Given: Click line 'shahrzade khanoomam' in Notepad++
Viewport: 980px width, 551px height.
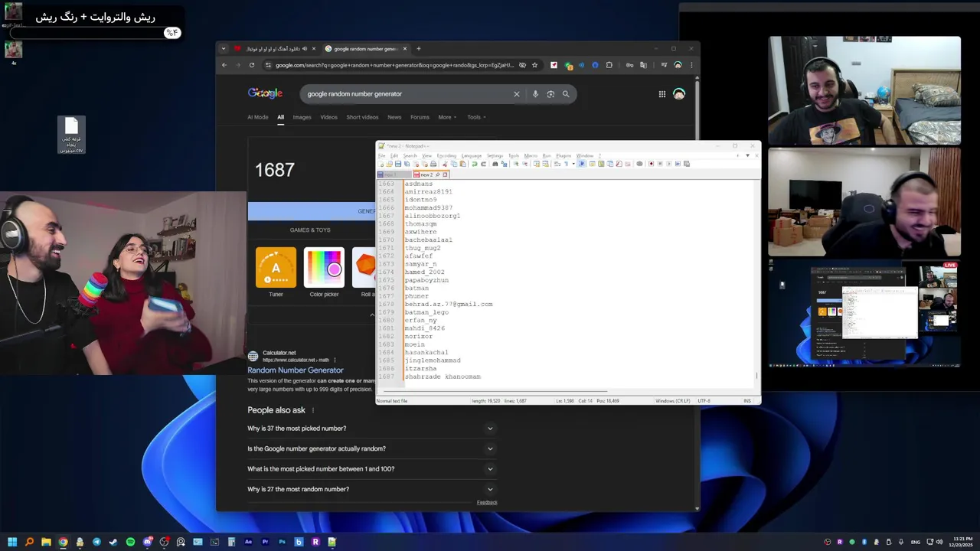Looking at the screenshot, I should coord(443,377).
